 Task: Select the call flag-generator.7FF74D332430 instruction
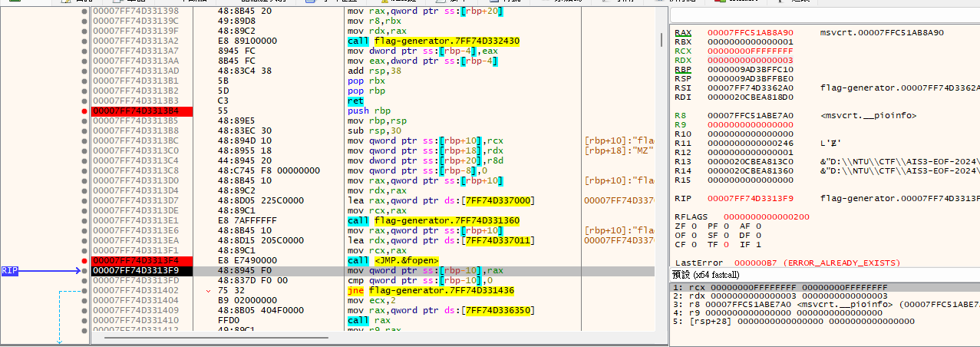(434, 41)
